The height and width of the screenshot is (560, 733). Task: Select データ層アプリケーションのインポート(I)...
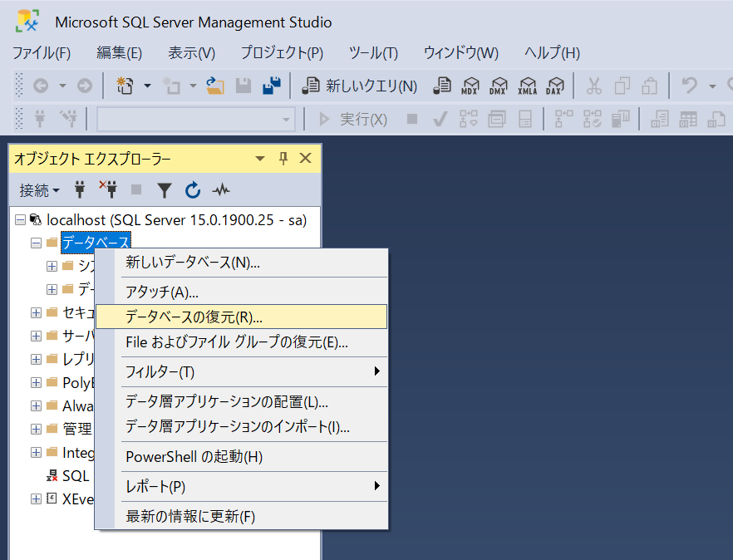[x=241, y=427]
